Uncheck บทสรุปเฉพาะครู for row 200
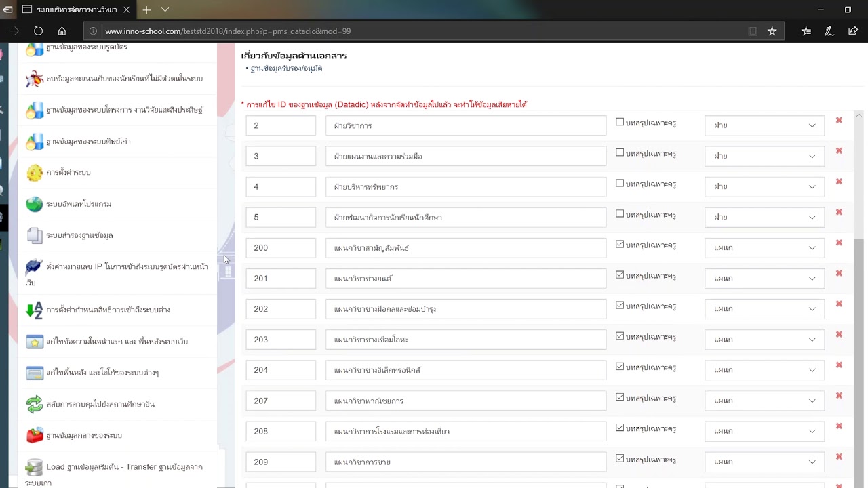The height and width of the screenshot is (488, 868). [x=620, y=244]
